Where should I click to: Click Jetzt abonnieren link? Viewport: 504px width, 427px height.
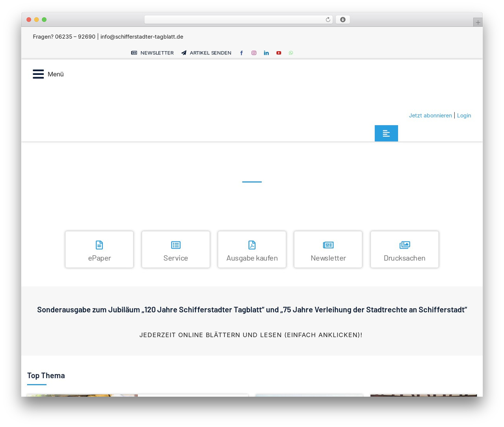[430, 115]
